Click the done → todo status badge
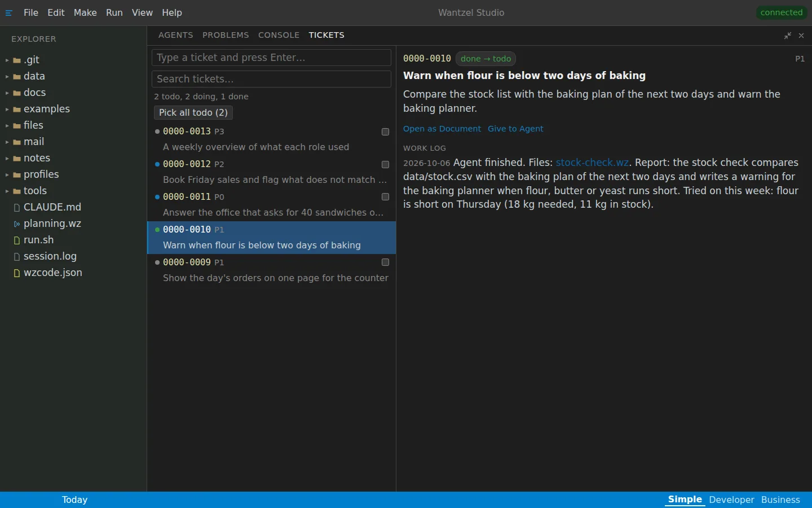The image size is (812, 508). pyautogui.click(x=486, y=59)
